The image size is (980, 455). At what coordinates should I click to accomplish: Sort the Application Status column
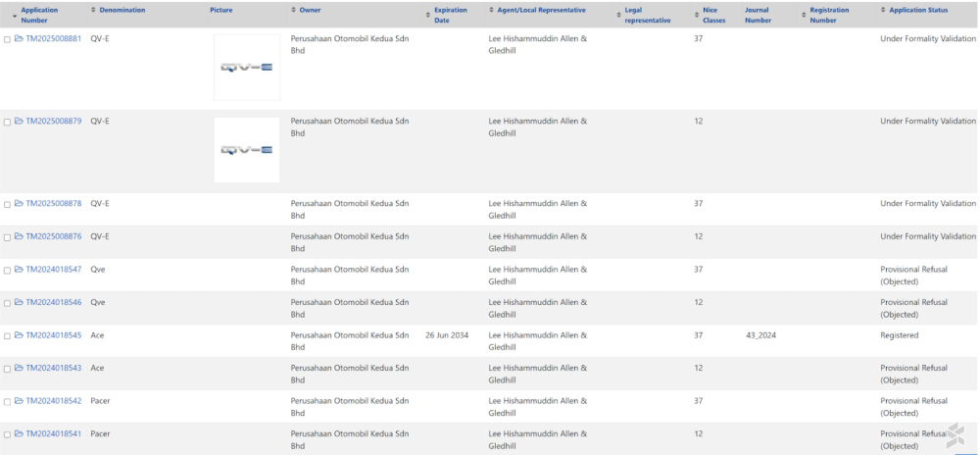(917, 10)
